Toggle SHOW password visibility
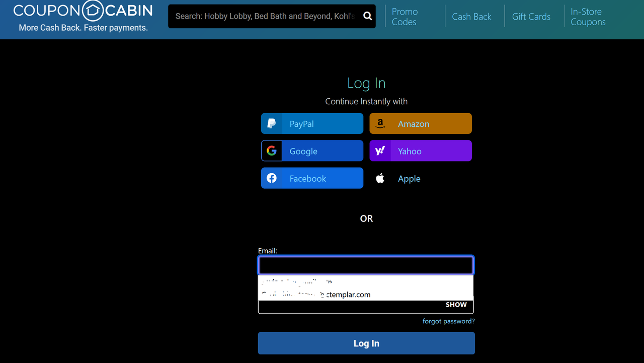Image resolution: width=644 pixels, height=363 pixels. (x=456, y=305)
